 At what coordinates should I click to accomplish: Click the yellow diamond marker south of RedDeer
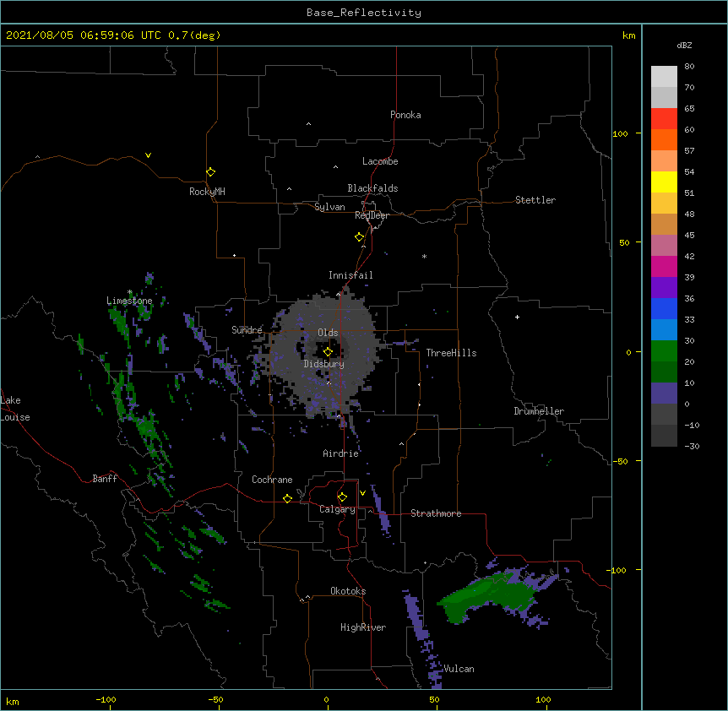(x=359, y=237)
